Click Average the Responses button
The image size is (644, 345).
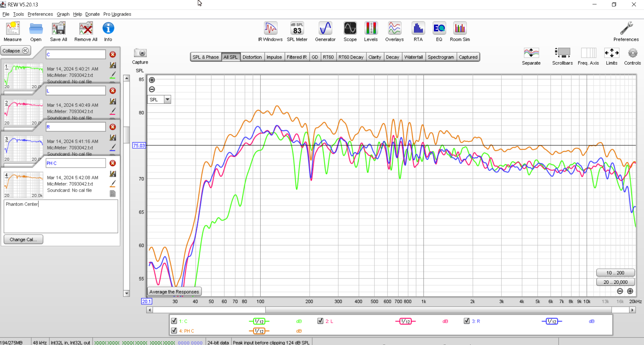click(174, 292)
